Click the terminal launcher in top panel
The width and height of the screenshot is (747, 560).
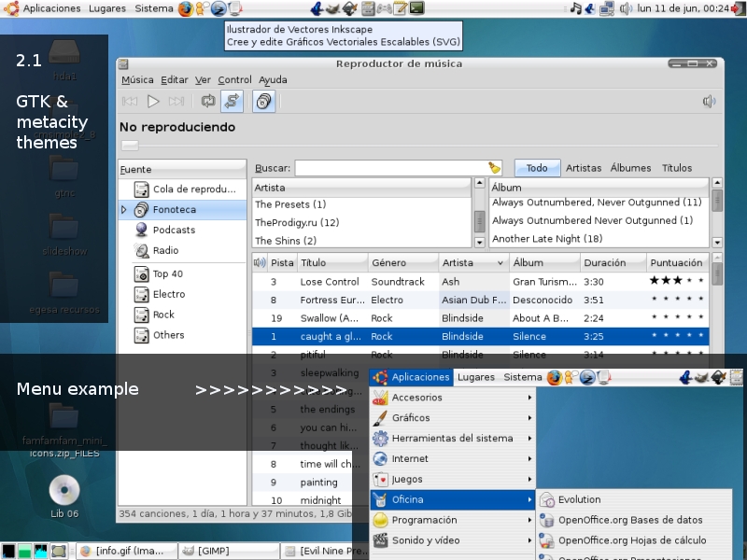pyautogui.click(x=416, y=8)
